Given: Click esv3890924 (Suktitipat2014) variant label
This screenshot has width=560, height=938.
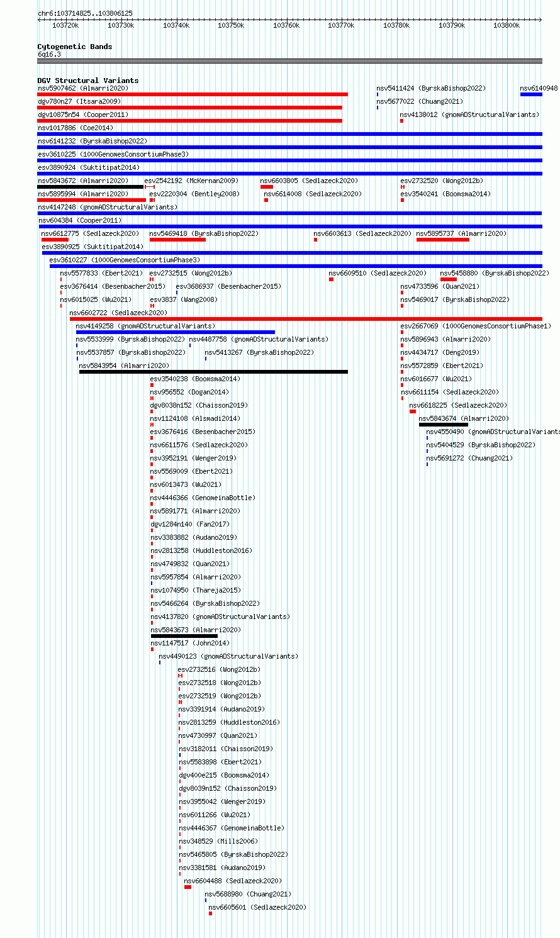Looking at the screenshot, I should 89,168.
